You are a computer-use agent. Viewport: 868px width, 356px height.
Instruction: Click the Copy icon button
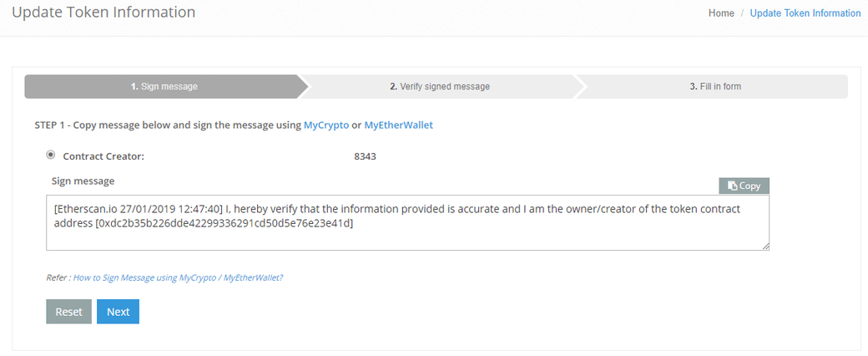coord(744,186)
